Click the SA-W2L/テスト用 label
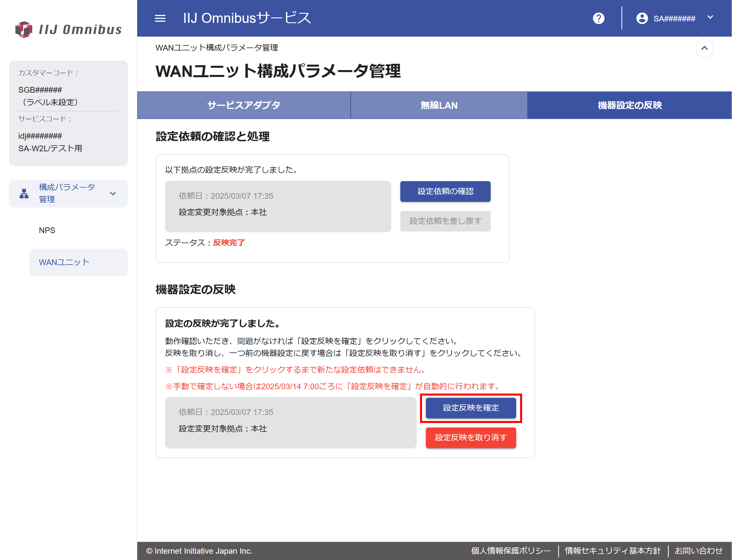The width and height of the screenshot is (732, 560). (x=50, y=148)
